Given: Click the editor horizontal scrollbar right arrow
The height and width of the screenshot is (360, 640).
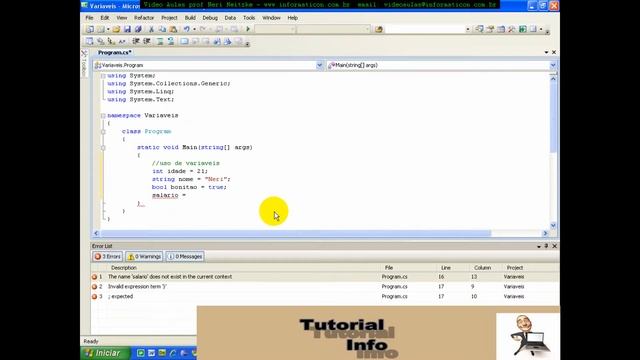Looking at the screenshot, I should coord(545,233).
